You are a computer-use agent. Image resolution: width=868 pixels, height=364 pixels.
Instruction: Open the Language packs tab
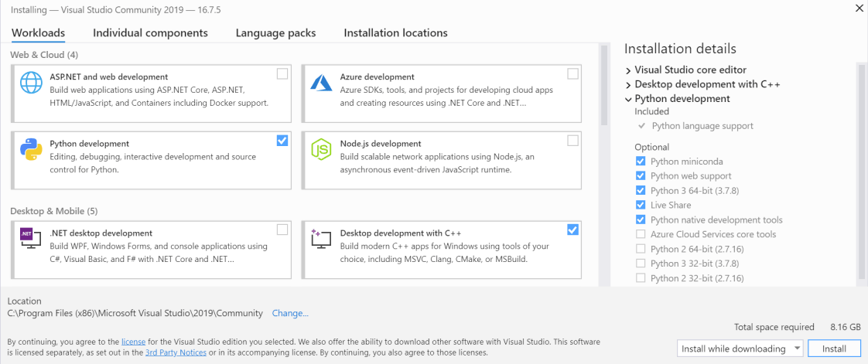click(275, 33)
